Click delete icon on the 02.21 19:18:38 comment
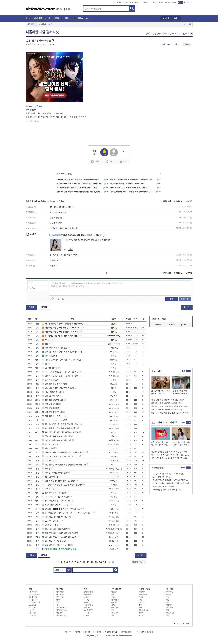 pos(191,255)
